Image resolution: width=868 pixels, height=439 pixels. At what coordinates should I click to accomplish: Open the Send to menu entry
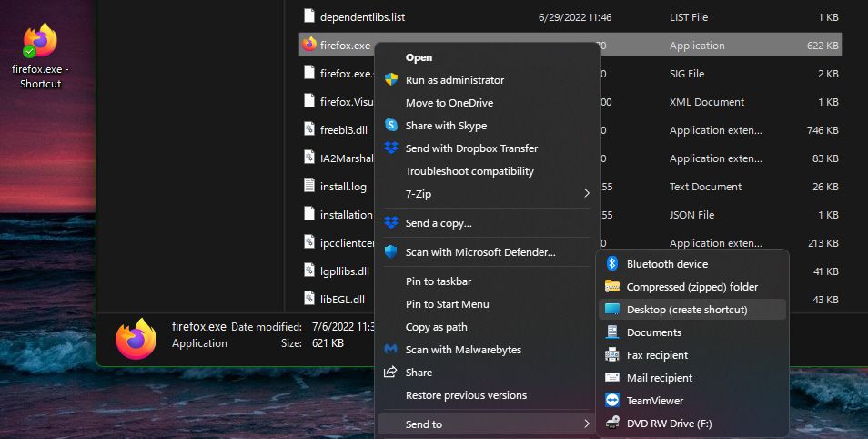pyautogui.click(x=488, y=424)
